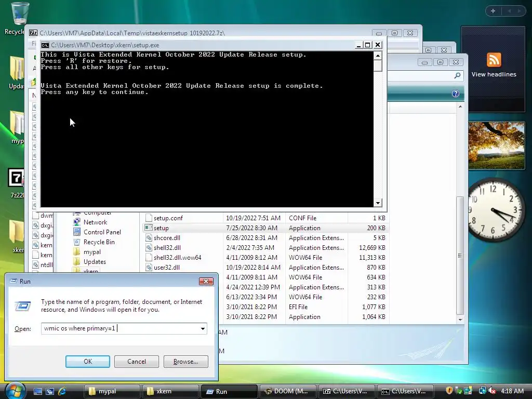Switch to command prompt taskbar button
532x399 pixels.
coord(405,391)
